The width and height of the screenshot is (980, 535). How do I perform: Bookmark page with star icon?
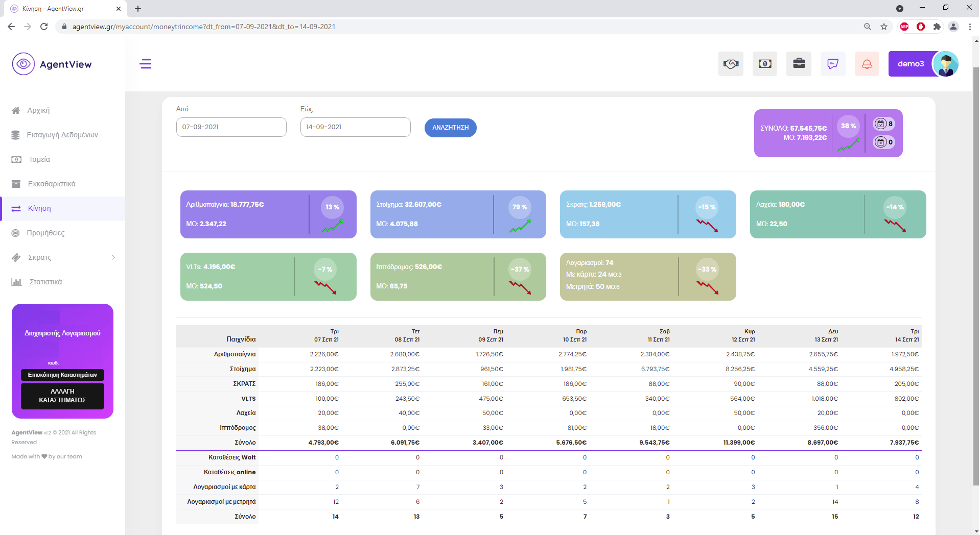(884, 27)
